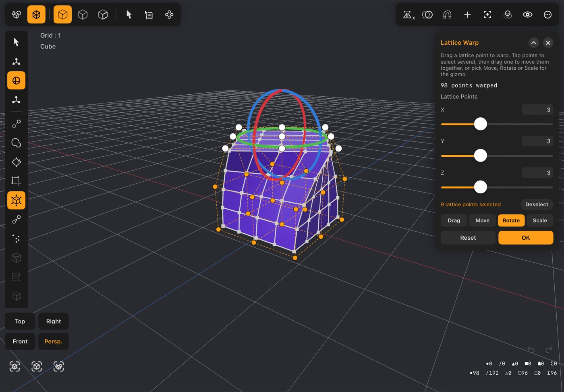Switch to face selection cube icon
This screenshot has height=392, width=564.
(x=103, y=15)
